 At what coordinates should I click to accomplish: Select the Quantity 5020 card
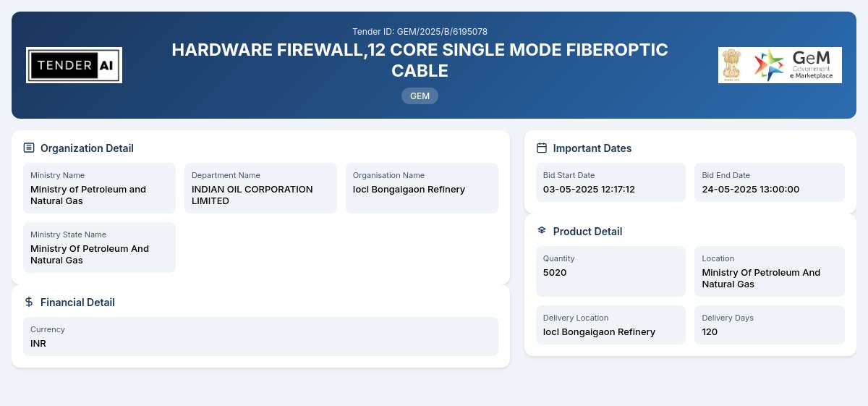pos(610,271)
